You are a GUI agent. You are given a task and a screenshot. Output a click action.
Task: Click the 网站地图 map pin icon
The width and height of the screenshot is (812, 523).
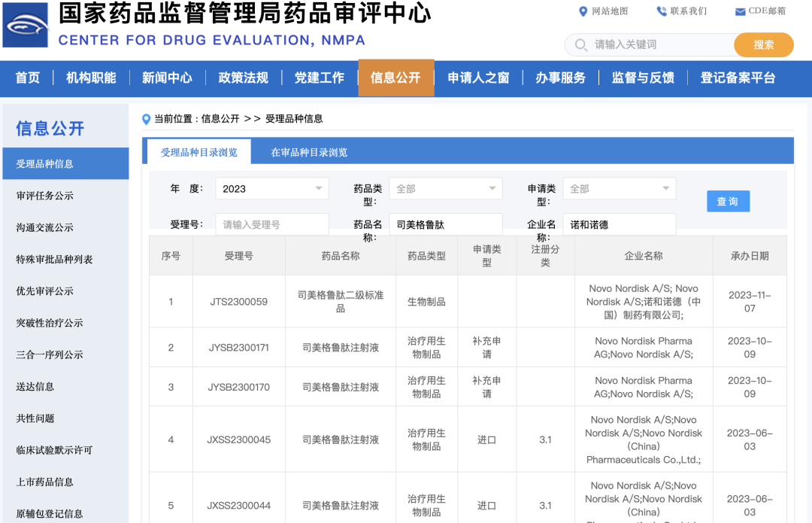click(583, 11)
